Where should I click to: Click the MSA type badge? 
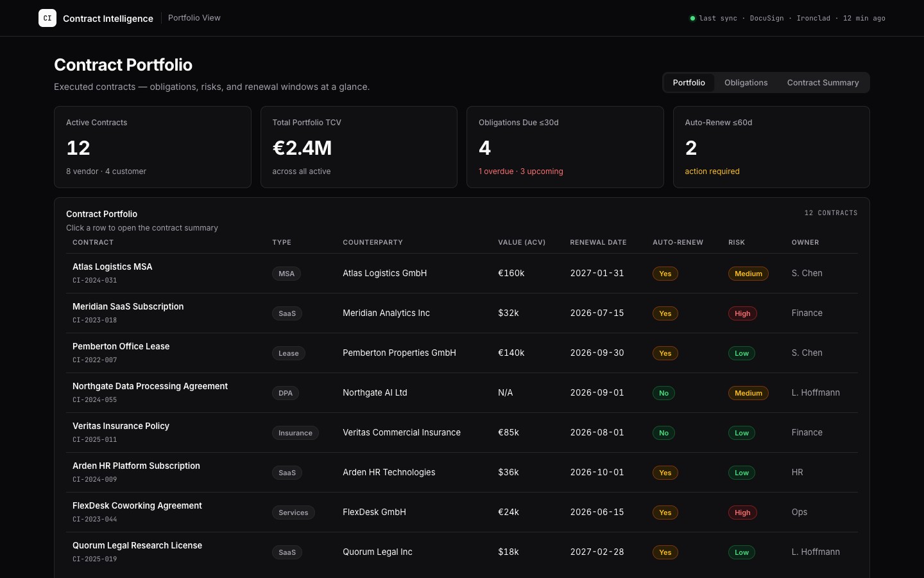pyautogui.click(x=286, y=274)
